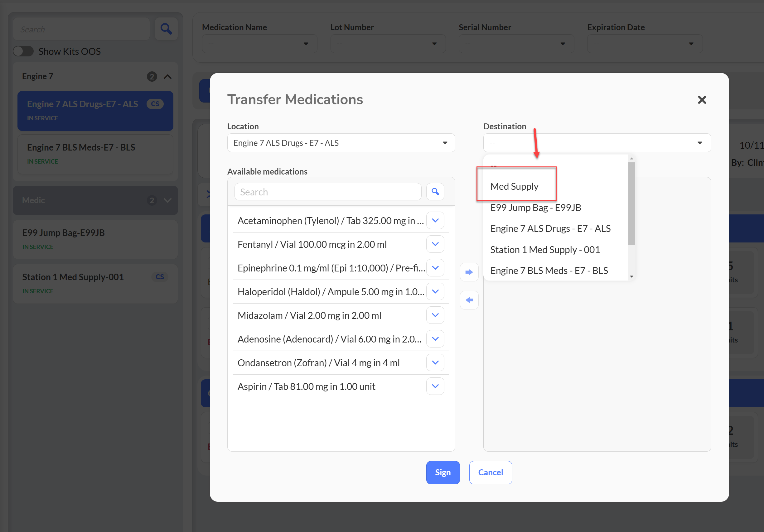Viewport: 764px width, 532px height.
Task: Click the available medications search icon
Action: pyautogui.click(x=435, y=192)
